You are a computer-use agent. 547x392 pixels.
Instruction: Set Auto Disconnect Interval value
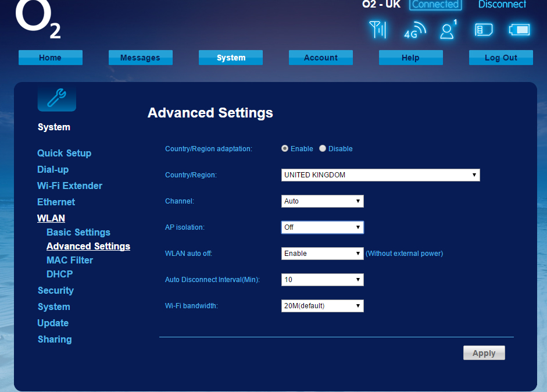tap(322, 279)
